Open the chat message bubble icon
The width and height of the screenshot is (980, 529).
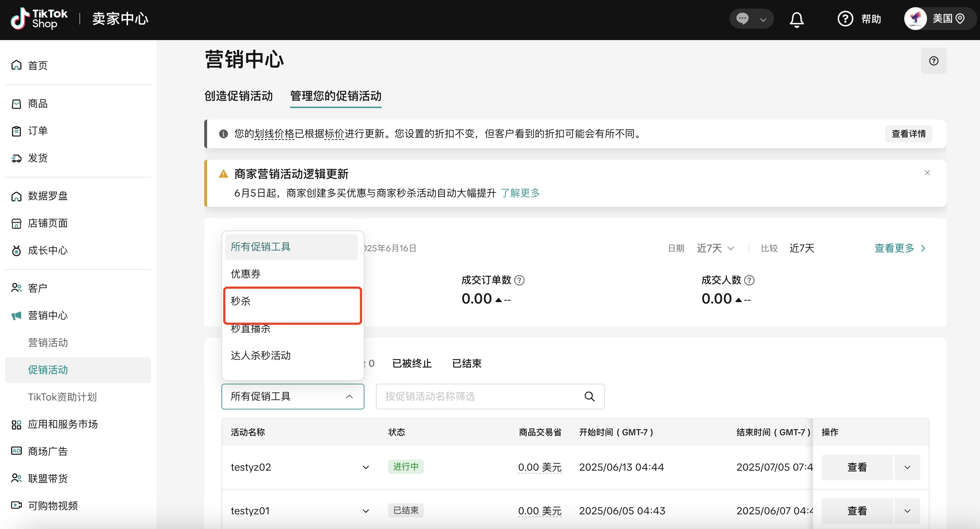click(742, 19)
